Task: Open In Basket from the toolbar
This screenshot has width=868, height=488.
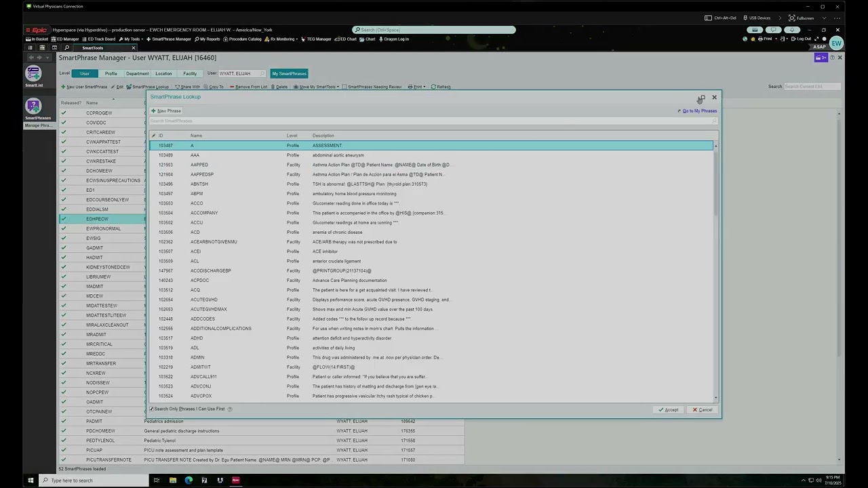Action: point(37,39)
